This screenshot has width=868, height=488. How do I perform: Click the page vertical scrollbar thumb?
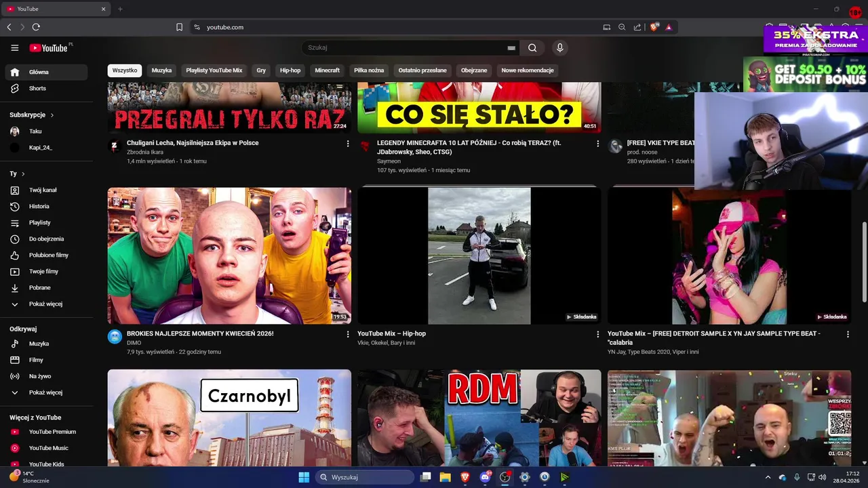pos(864,262)
